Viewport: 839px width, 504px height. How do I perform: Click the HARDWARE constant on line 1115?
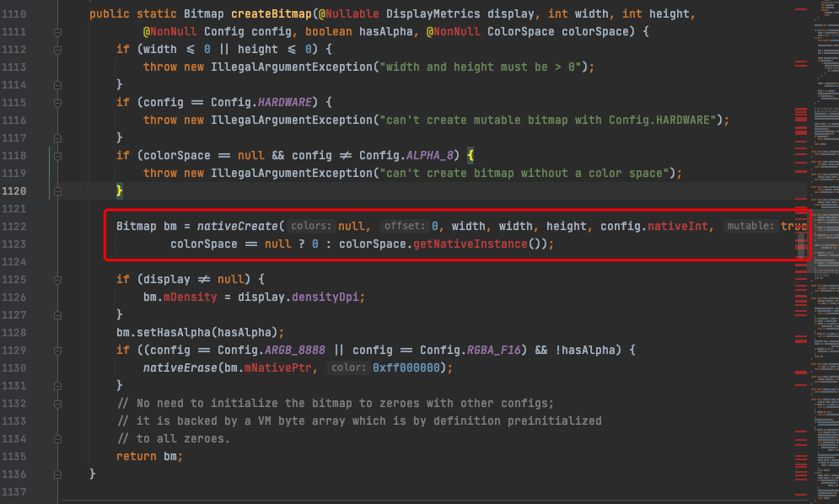285,102
